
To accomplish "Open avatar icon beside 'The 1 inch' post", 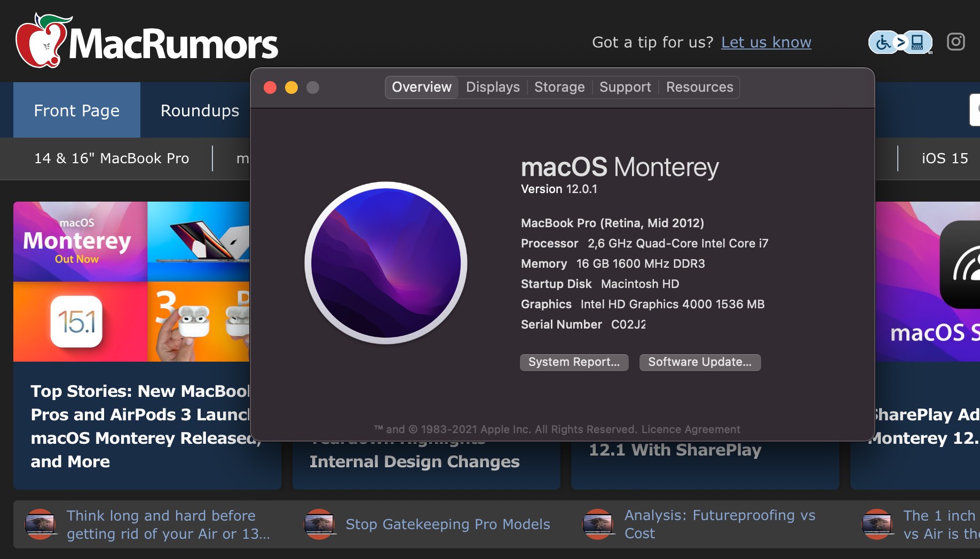I will (x=877, y=524).
